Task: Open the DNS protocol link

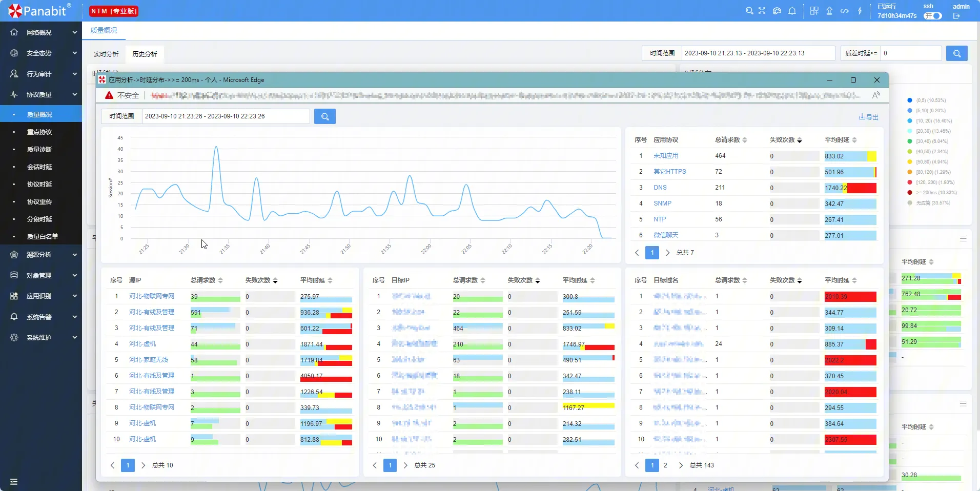Action: [x=660, y=188]
